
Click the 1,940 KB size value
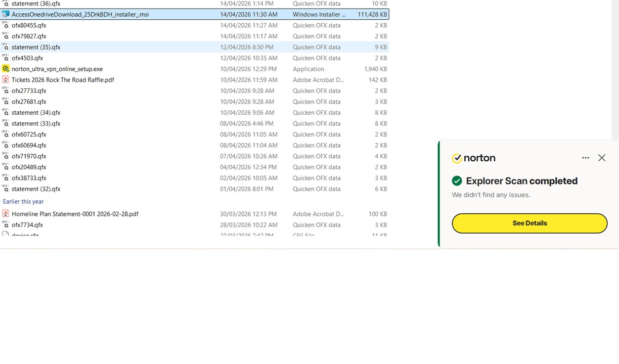coord(376,69)
